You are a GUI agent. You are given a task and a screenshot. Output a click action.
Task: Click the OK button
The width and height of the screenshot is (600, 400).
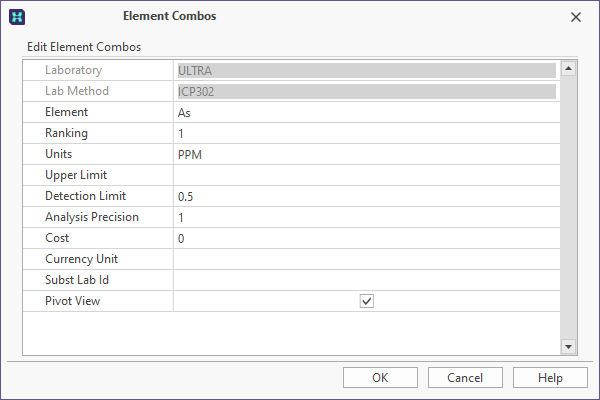(380, 378)
